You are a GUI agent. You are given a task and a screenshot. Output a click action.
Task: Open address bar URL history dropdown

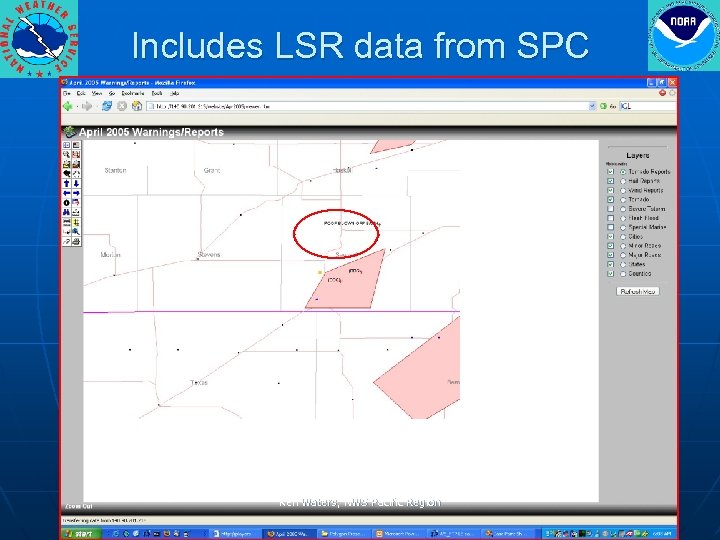[x=592, y=106]
